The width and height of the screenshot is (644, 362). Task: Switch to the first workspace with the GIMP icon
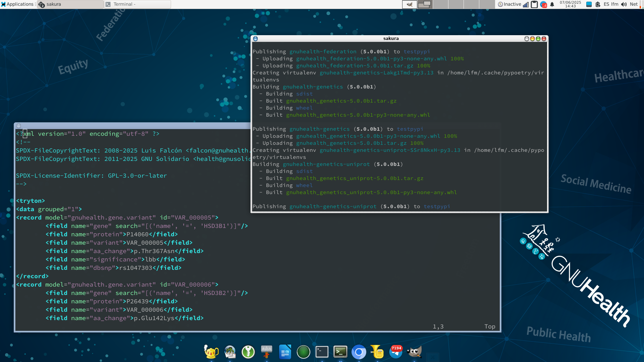410,4
